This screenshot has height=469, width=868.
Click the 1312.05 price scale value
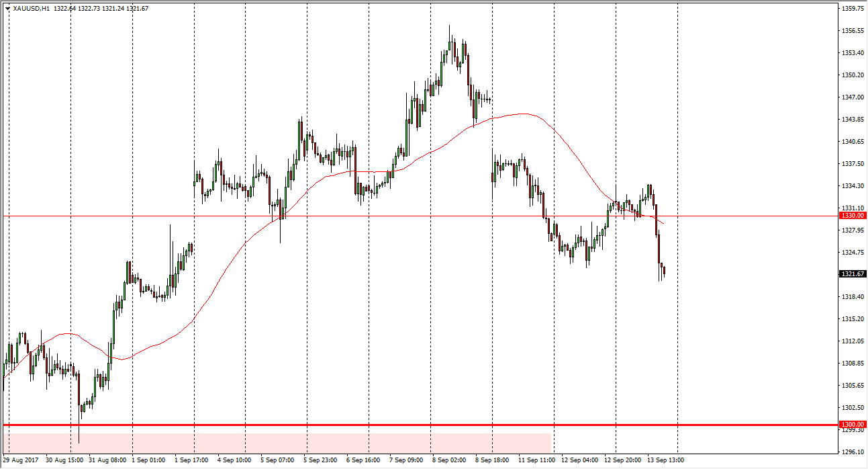tap(851, 341)
